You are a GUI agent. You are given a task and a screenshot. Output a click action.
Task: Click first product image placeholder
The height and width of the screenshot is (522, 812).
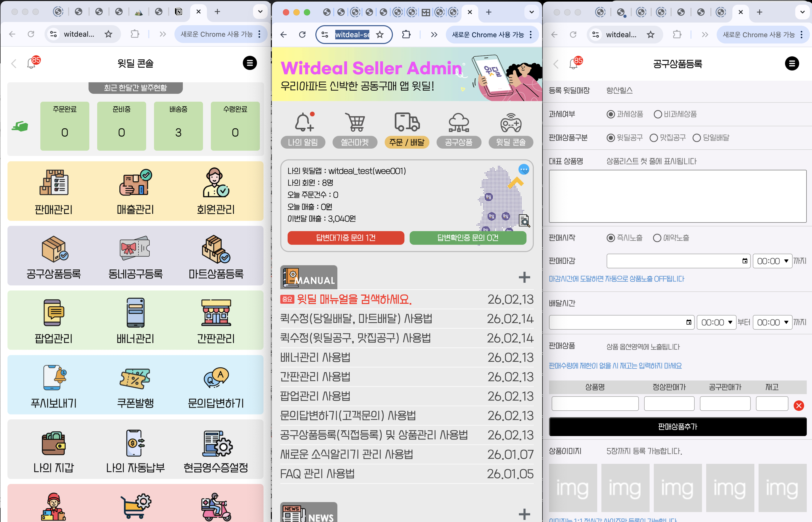pyautogui.click(x=573, y=488)
